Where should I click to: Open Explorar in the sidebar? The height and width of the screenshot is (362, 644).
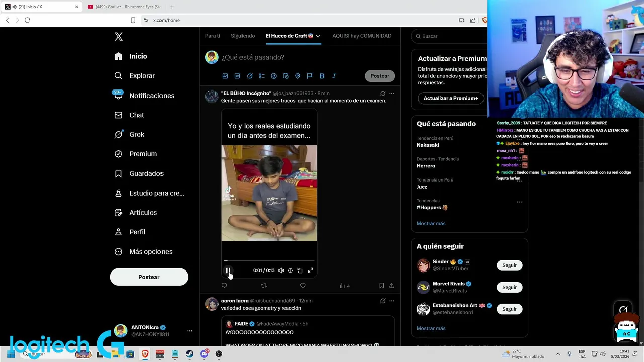[135, 76]
